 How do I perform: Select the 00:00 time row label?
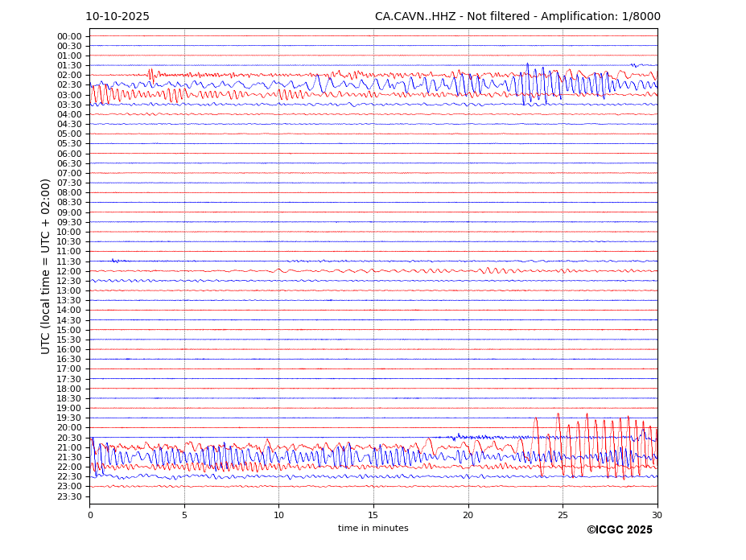69,36
